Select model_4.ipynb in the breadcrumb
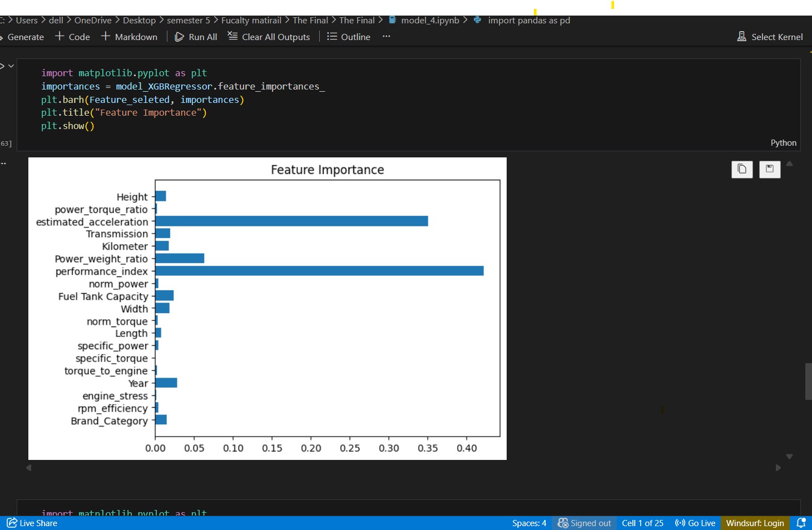Viewport: 812px width, 530px height. pos(429,20)
